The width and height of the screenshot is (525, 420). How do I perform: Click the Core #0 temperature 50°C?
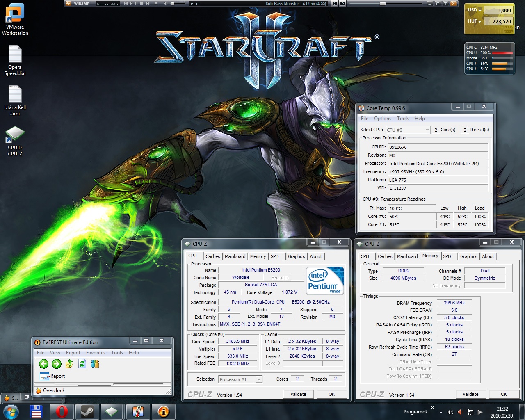(x=412, y=216)
